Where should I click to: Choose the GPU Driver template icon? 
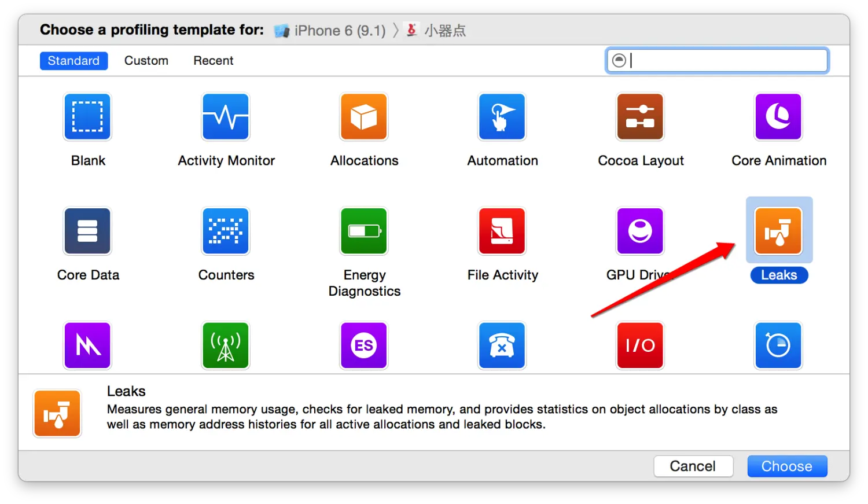coord(640,231)
